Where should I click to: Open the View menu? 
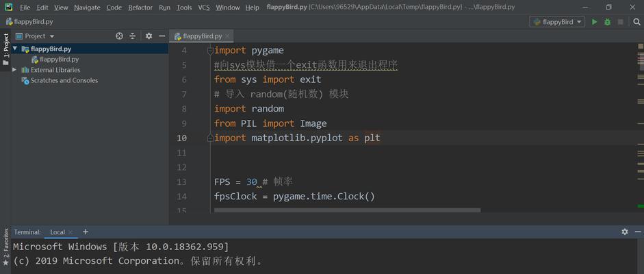pyautogui.click(x=61, y=8)
